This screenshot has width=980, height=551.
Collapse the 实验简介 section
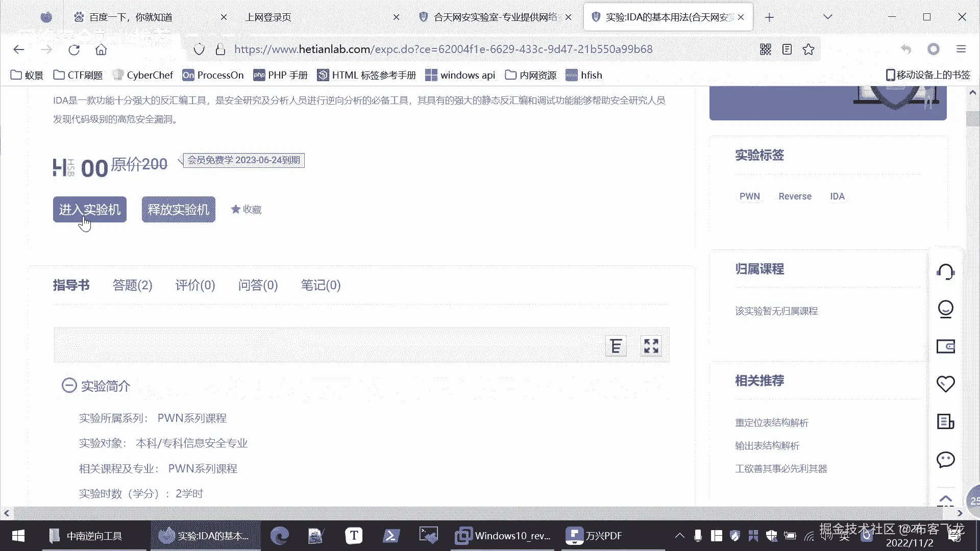(x=69, y=386)
